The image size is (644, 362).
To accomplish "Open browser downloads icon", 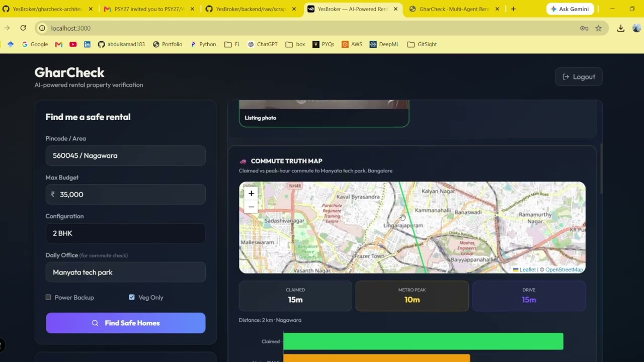I will [x=621, y=28].
